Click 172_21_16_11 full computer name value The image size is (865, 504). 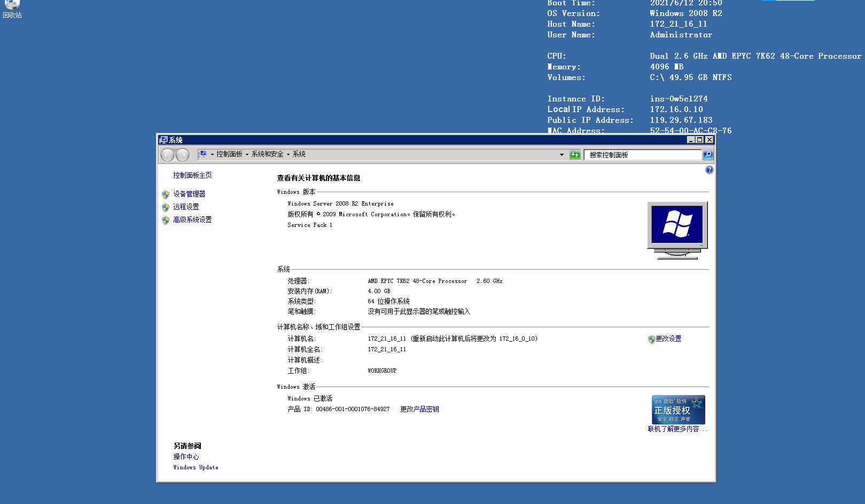pos(387,349)
